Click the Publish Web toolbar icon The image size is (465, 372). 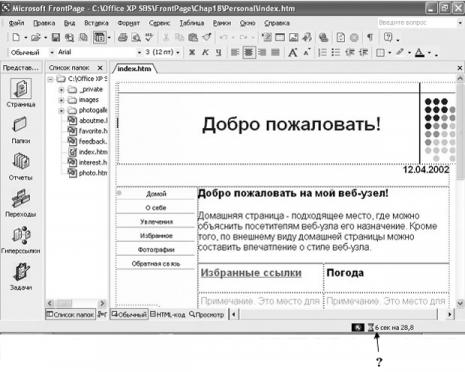[83, 37]
